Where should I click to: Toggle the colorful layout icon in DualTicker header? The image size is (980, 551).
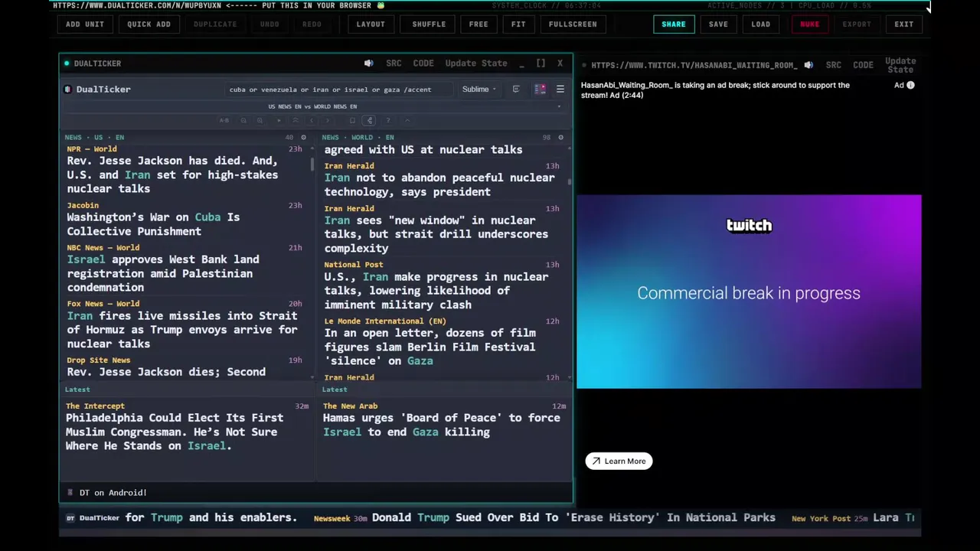[x=540, y=90]
